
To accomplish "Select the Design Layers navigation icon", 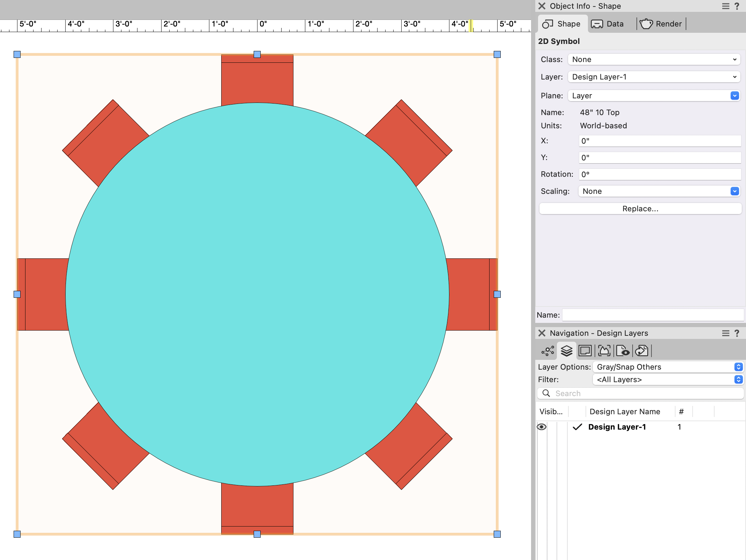I will click(566, 351).
